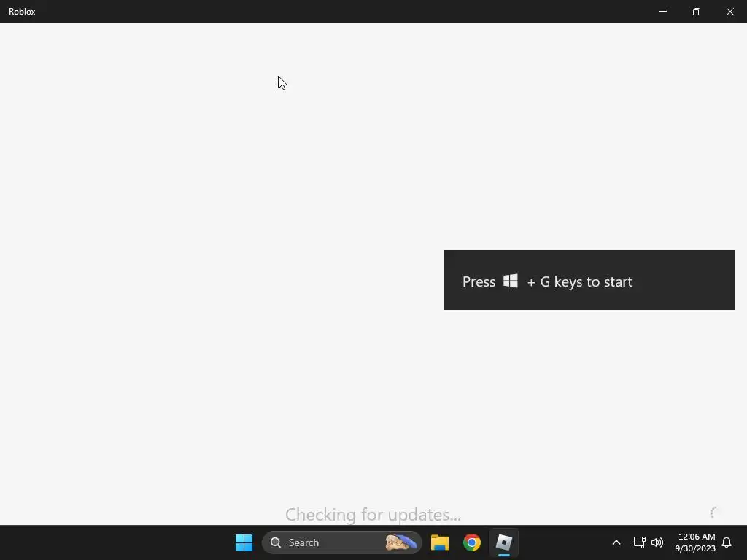Viewport: 747px width, 560px height.
Task: Select the Roblox taskbar icon
Action: coord(503,542)
